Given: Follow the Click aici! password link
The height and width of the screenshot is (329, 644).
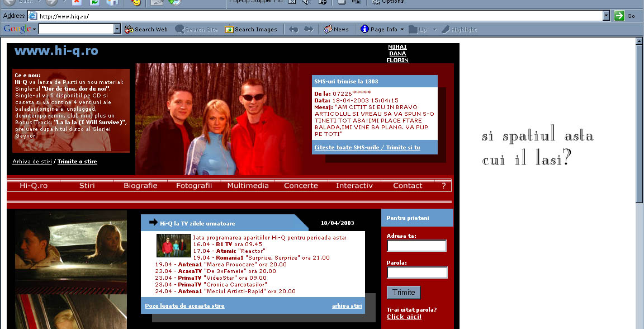Looking at the screenshot, I should coord(404,317).
